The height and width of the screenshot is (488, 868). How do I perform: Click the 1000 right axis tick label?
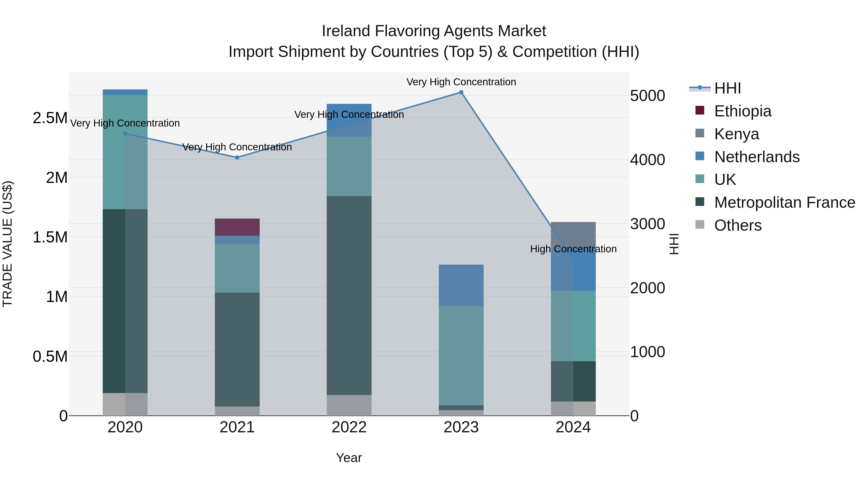pos(648,352)
